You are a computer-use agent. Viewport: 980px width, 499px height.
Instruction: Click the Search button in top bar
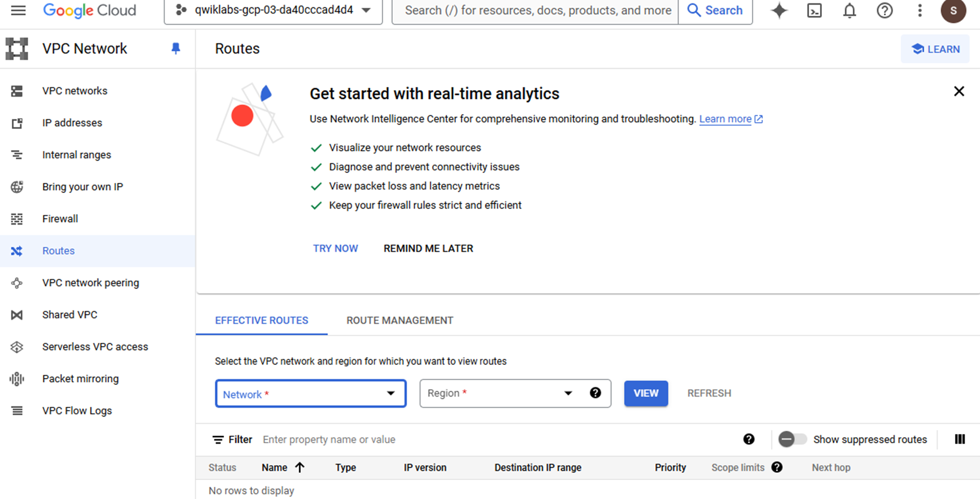[x=715, y=10]
